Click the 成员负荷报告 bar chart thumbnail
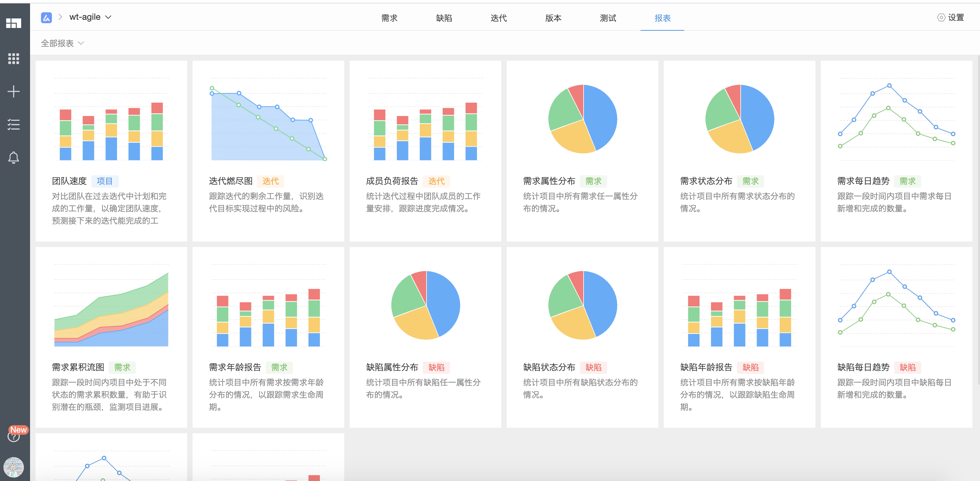 (425, 119)
